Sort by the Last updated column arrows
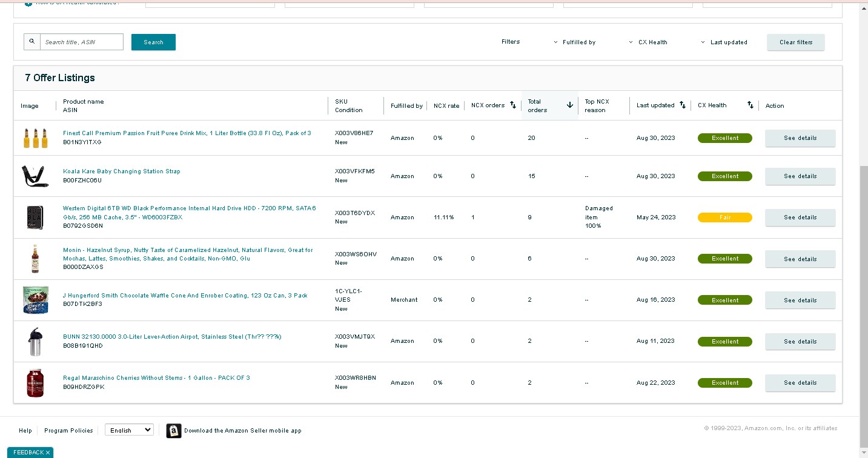Image resolution: width=868 pixels, height=458 pixels. tap(683, 105)
